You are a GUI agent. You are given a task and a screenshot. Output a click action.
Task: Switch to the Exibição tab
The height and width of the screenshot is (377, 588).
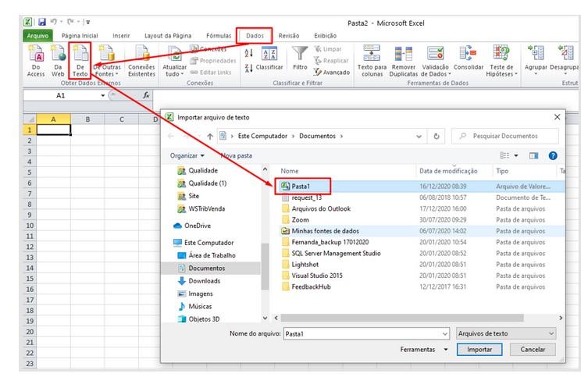325,36
